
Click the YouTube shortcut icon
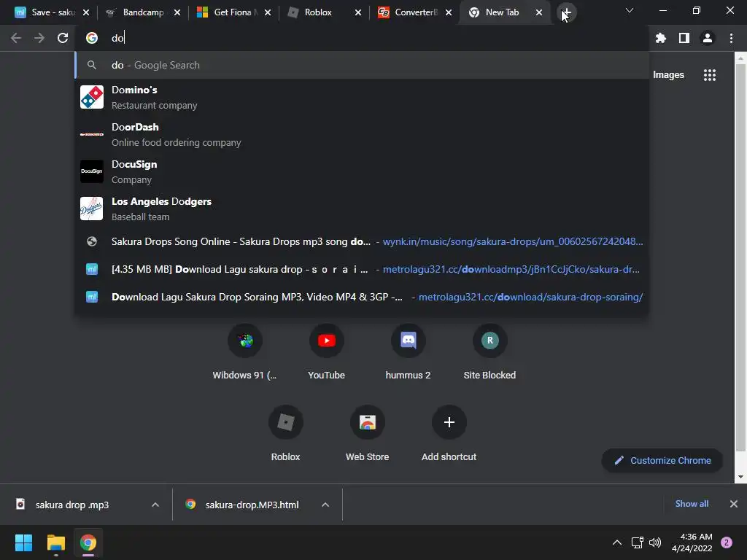click(x=326, y=341)
